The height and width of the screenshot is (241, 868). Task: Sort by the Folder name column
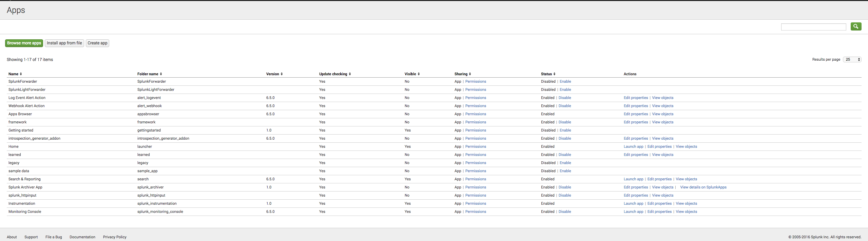[149, 74]
